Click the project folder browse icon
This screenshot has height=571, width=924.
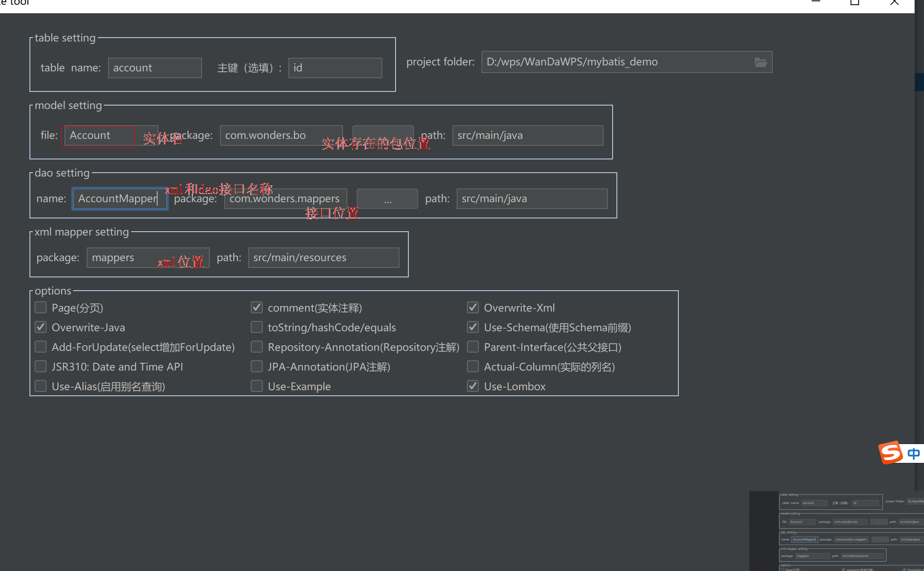click(760, 62)
